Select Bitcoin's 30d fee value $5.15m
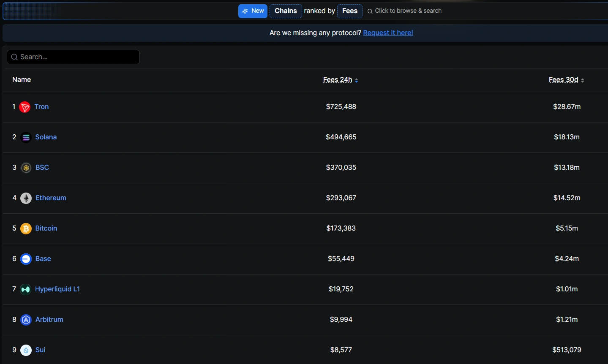Viewport: 608px width, 364px height. coord(567,228)
